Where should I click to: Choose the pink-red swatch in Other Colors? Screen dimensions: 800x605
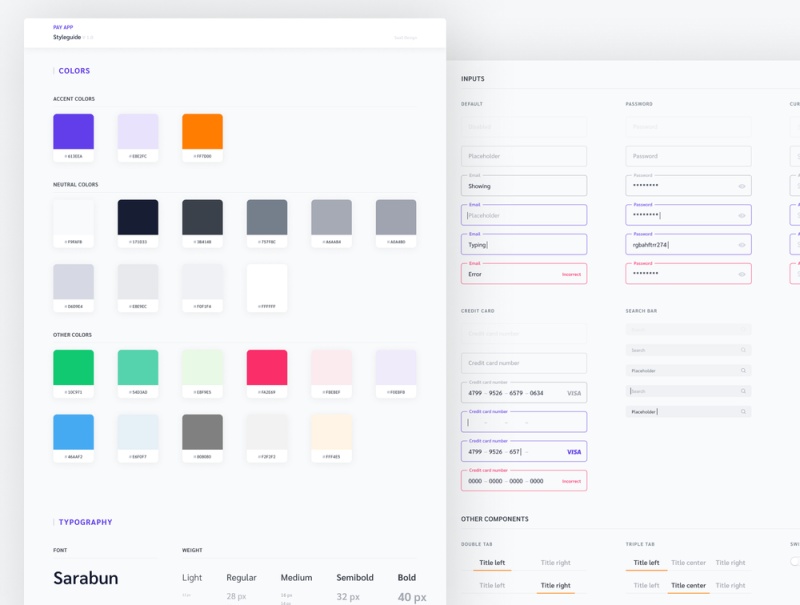point(267,368)
